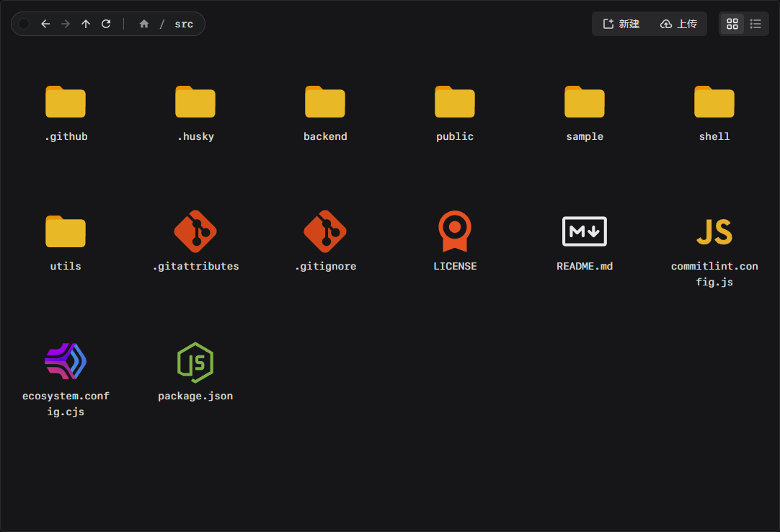Click the "LICENSE" file name

pyautogui.click(x=455, y=266)
